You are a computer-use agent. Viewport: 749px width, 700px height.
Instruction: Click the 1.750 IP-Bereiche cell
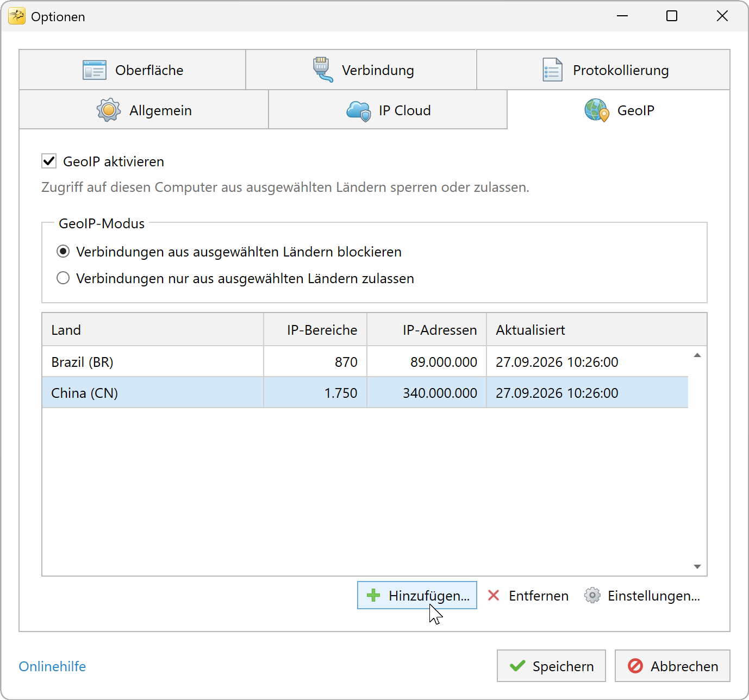[x=315, y=393]
